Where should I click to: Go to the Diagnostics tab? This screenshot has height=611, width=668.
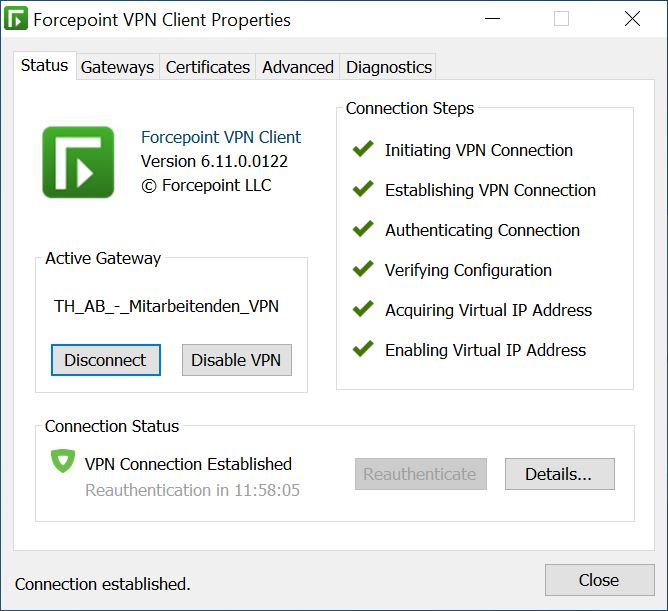388,67
